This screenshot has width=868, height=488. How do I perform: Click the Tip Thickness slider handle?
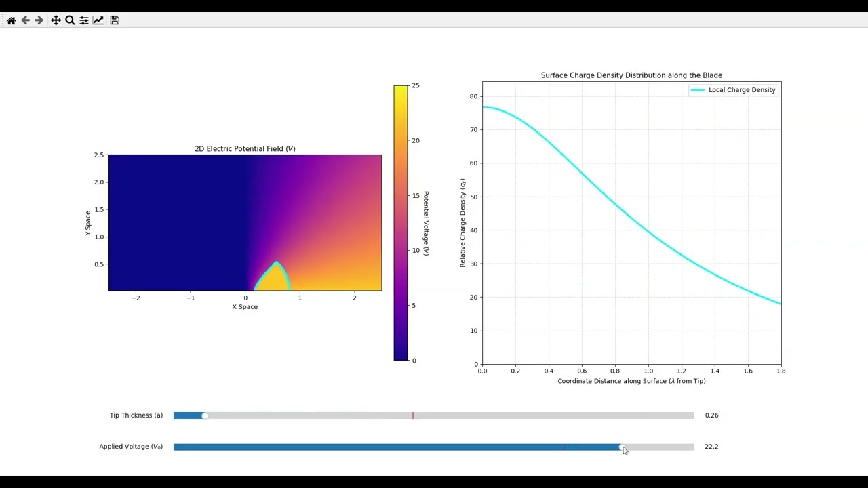pyautogui.click(x=205, y=415)
